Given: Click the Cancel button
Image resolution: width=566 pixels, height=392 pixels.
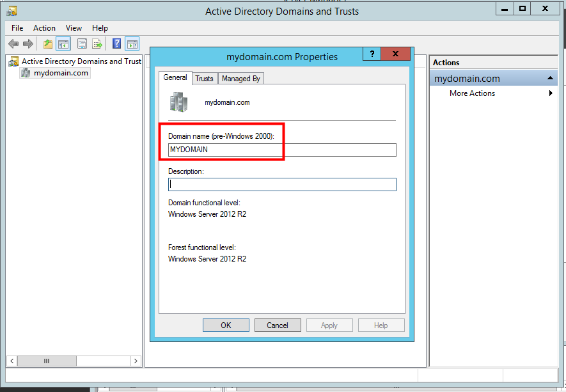Looking at the screenshot, I should coord(278,325).
